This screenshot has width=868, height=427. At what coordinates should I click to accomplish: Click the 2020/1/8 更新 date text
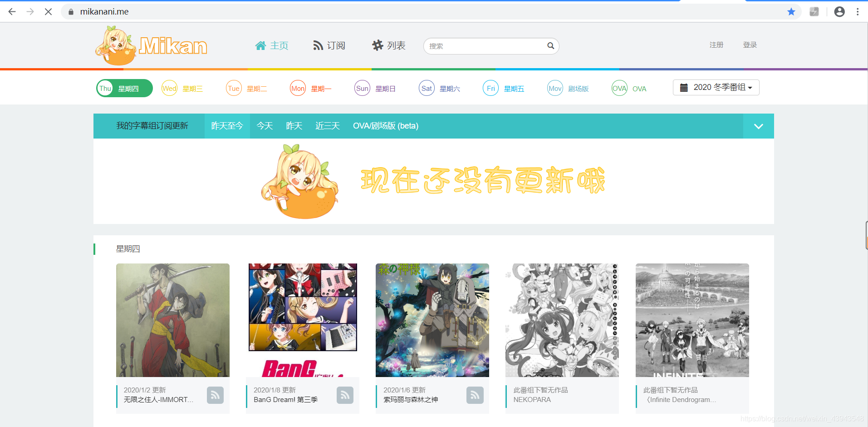[275, 390]
